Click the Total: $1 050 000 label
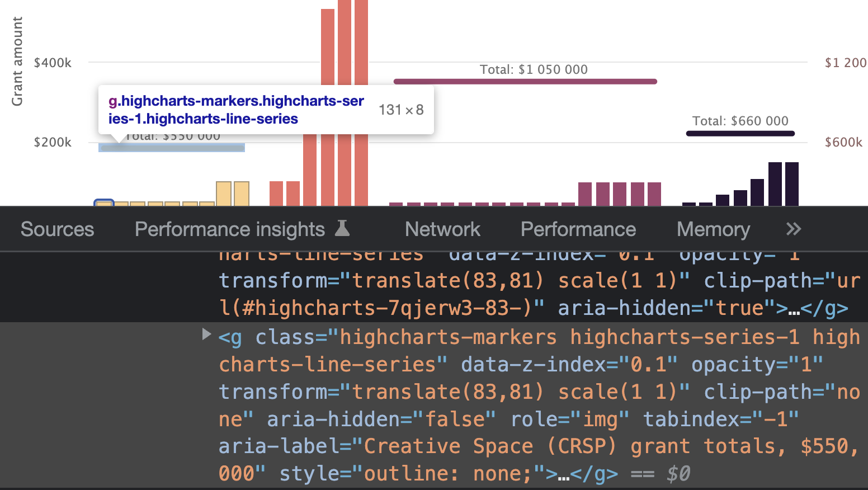 (534, 69)
